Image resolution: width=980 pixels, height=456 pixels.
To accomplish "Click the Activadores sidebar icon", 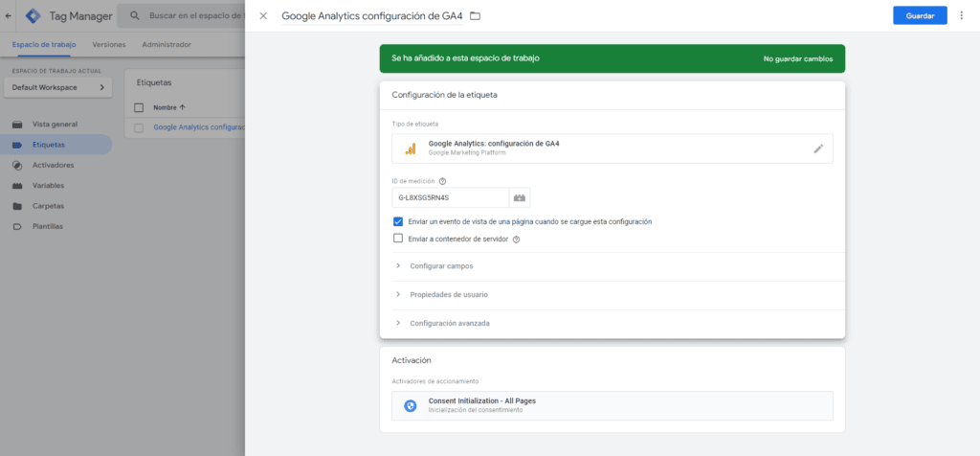I will click(x=17, y=165).
